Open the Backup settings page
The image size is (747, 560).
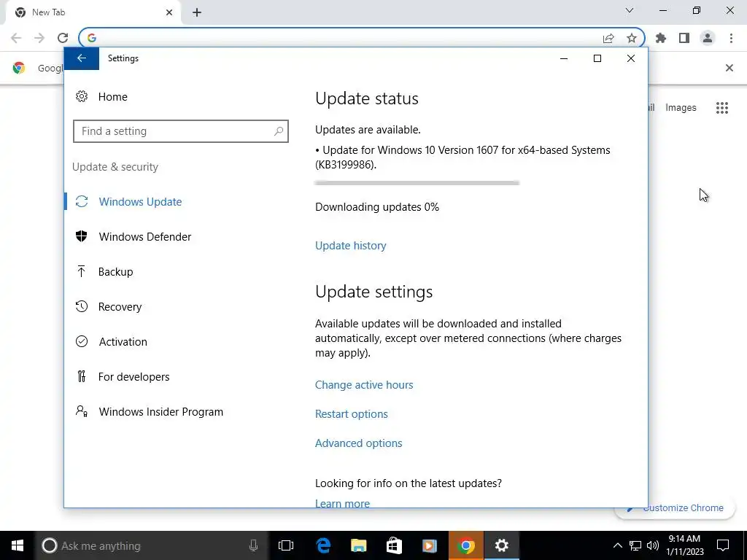pyautogui.click(x=115, y=271)
